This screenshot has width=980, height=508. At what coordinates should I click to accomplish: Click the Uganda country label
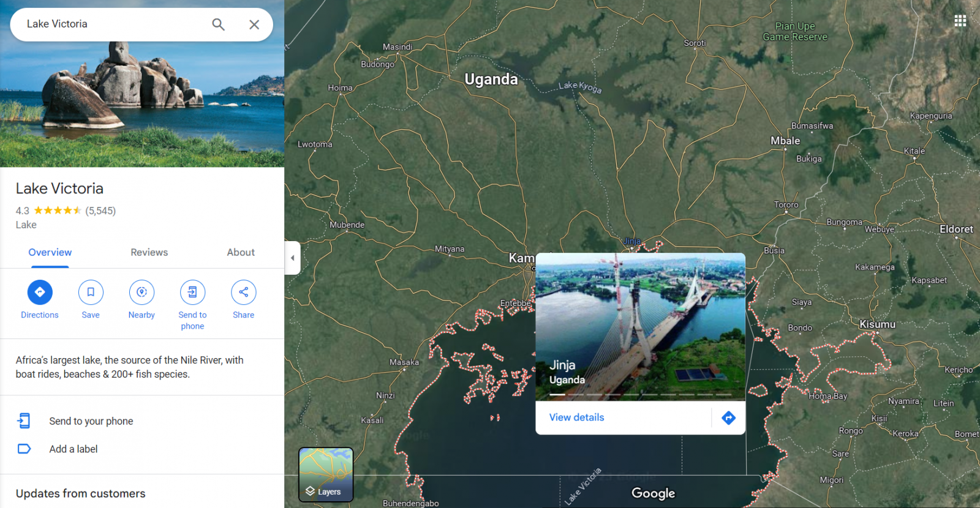(491, 80)
